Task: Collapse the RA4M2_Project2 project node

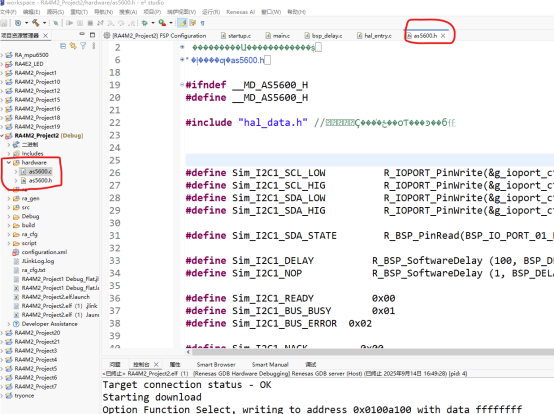Action: pos(2,136)
